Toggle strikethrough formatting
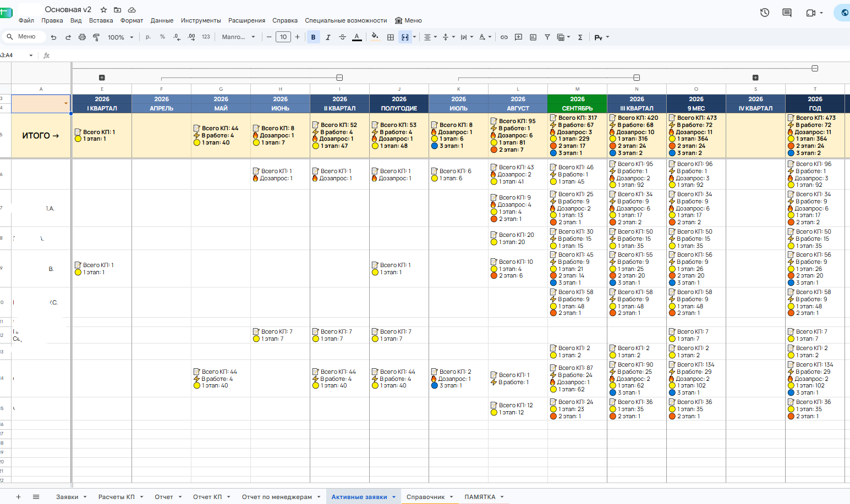This screenshot has height=504, width=850. (x=342, y=37)
